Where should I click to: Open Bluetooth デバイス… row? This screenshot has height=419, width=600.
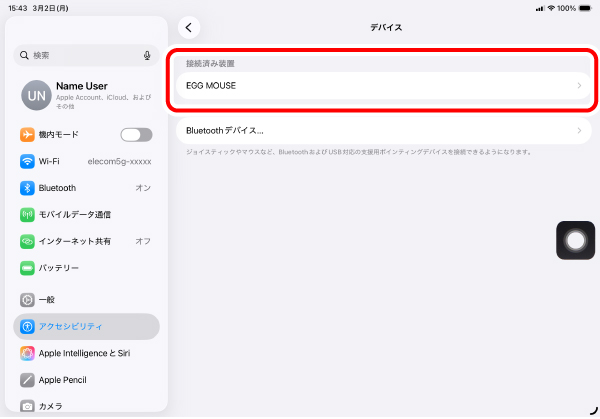383,131
